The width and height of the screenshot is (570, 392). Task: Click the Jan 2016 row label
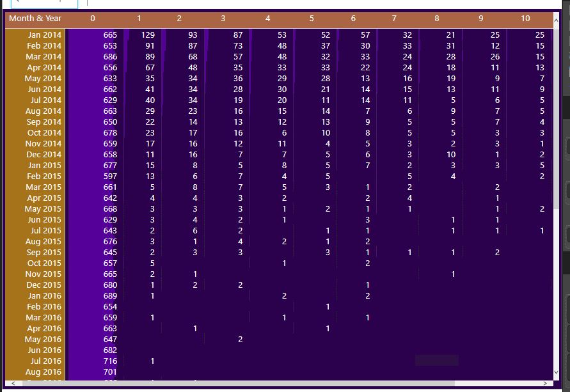tap(45, 296)
